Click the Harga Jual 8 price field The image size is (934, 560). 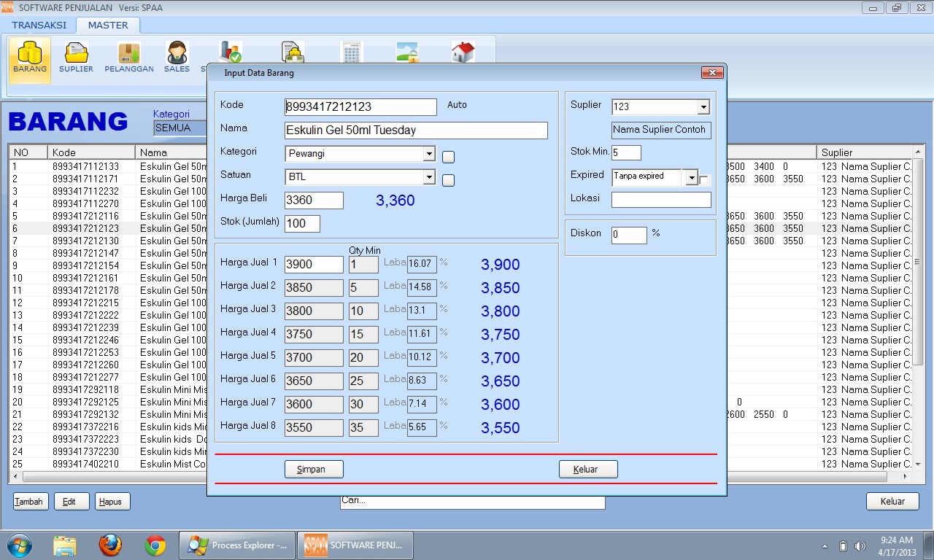[314, 428]
